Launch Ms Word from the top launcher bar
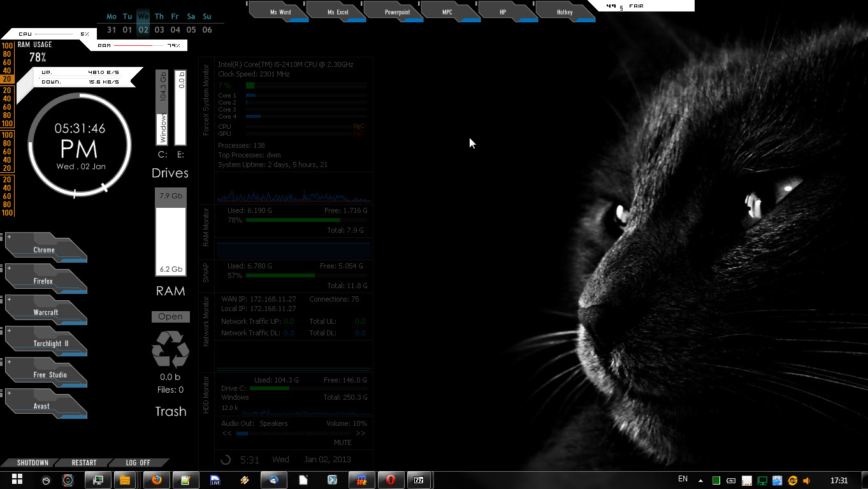 (x=280, y=12)
